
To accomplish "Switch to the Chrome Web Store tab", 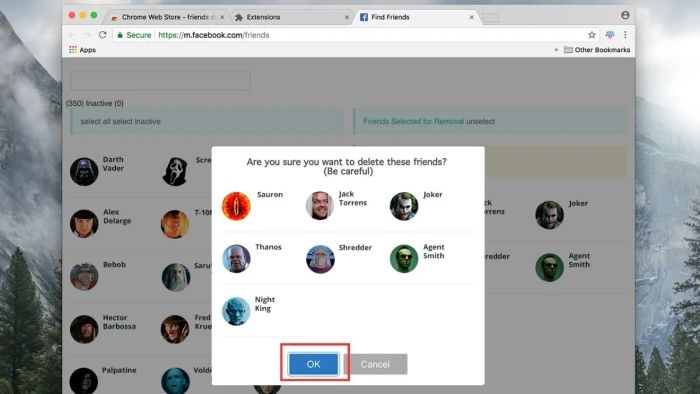I will click(167, 17).
